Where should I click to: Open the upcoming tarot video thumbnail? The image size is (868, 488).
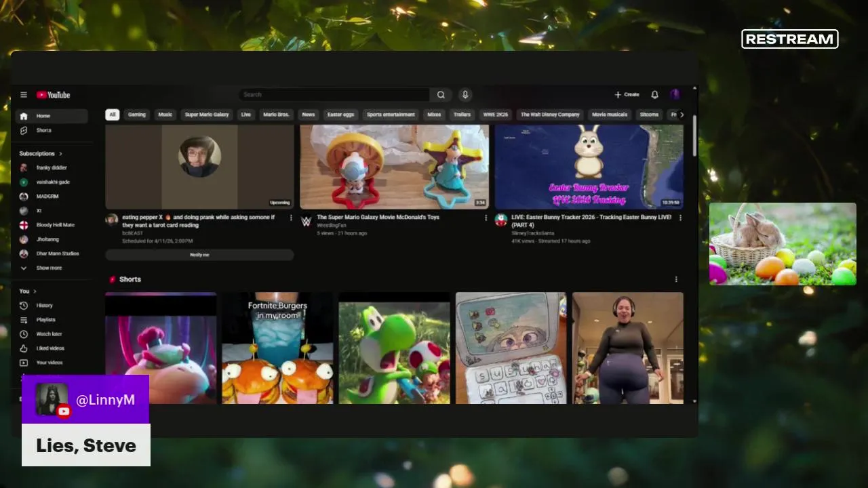[199, 167]
